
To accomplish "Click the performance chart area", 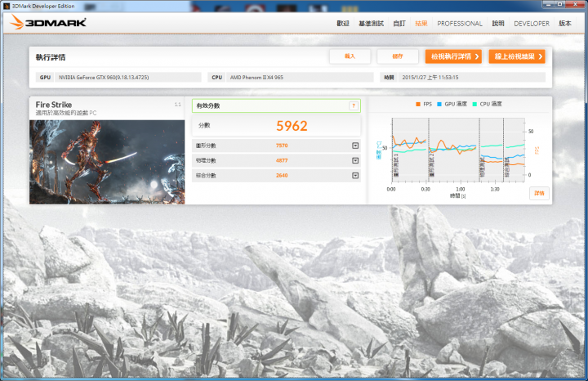I will (x=458, y=150).
